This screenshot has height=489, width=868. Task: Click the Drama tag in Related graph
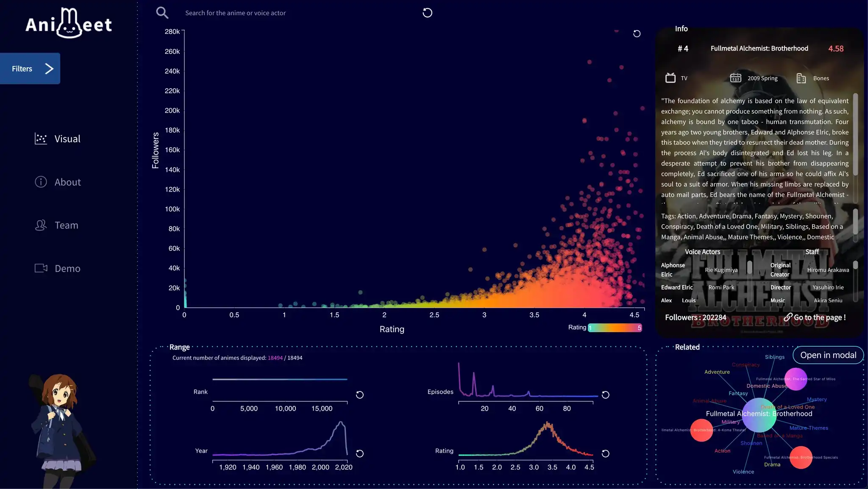pyautogui.click(x=772, y=465)
